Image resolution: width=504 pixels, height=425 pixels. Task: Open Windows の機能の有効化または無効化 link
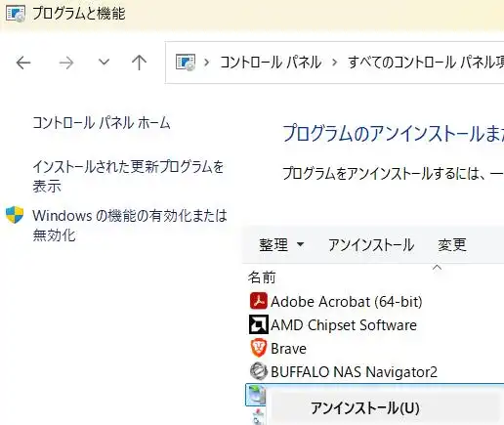point(130,226)
